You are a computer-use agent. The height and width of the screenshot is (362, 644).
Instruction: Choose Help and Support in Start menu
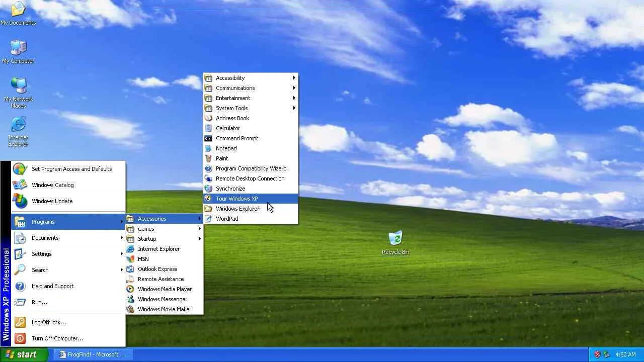68,286
